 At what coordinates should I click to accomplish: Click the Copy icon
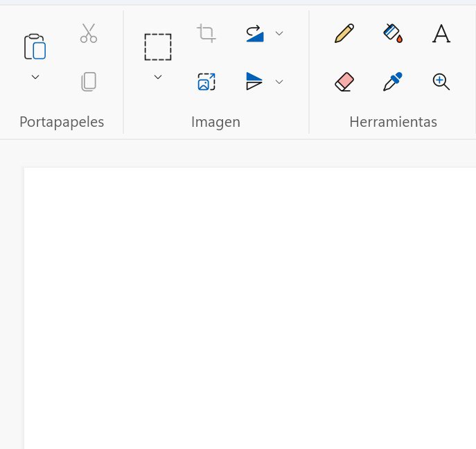pyautogui.click(x=89, y=82)
